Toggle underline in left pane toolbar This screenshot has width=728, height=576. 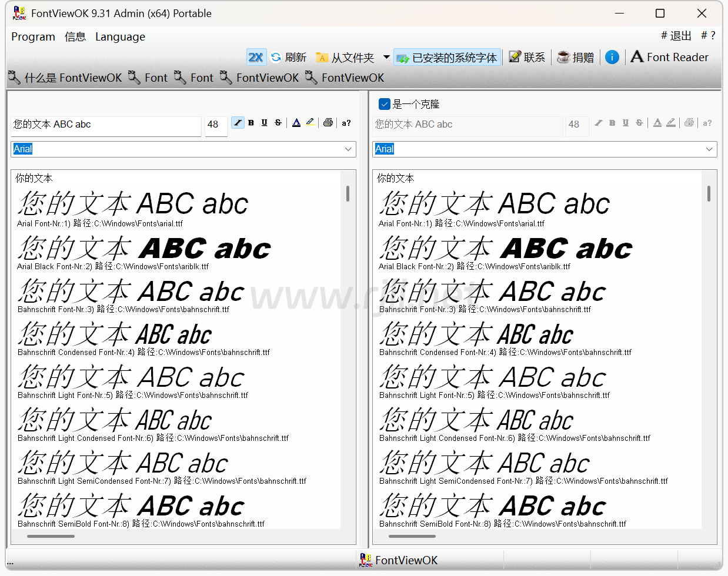(x=265, y=123)
